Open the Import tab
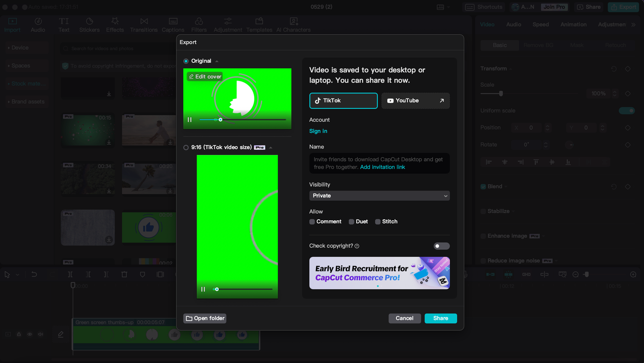 [13, 25]
